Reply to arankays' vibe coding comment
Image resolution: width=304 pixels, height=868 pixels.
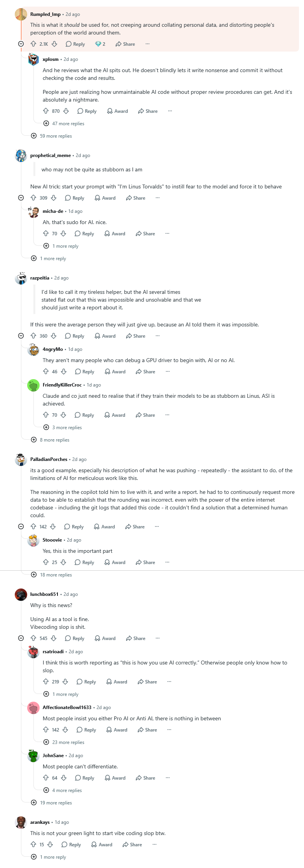click(71, 844)
